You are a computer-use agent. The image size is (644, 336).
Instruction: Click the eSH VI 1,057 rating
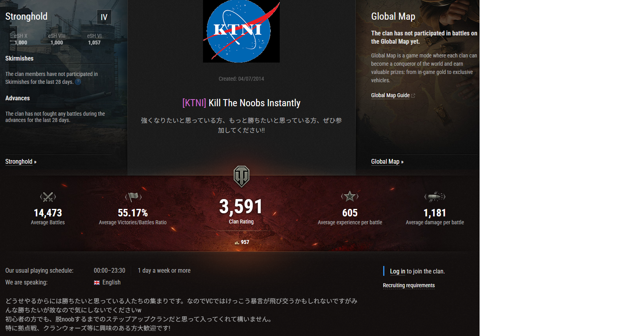pos(94,39)
